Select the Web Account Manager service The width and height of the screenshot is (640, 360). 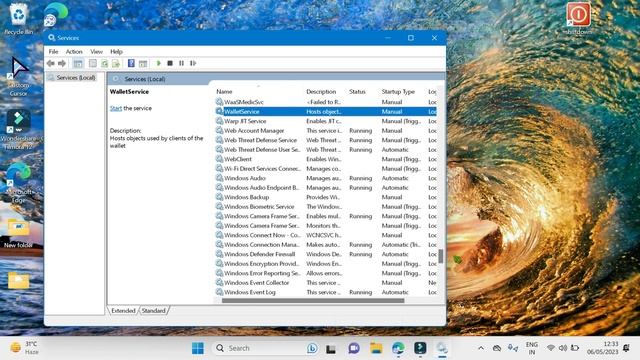click(x=326, y=131)
